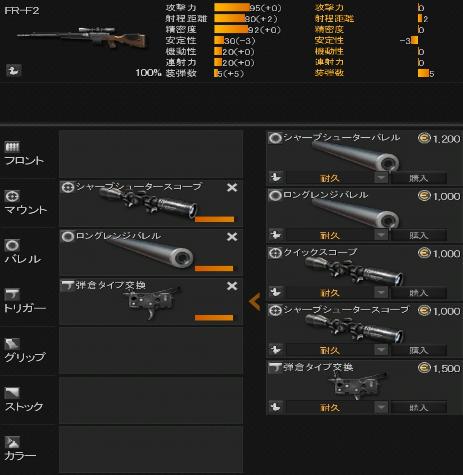Click 購入 for shop ロングレンジバレル
463x475 pixels.
click(418, 235)
